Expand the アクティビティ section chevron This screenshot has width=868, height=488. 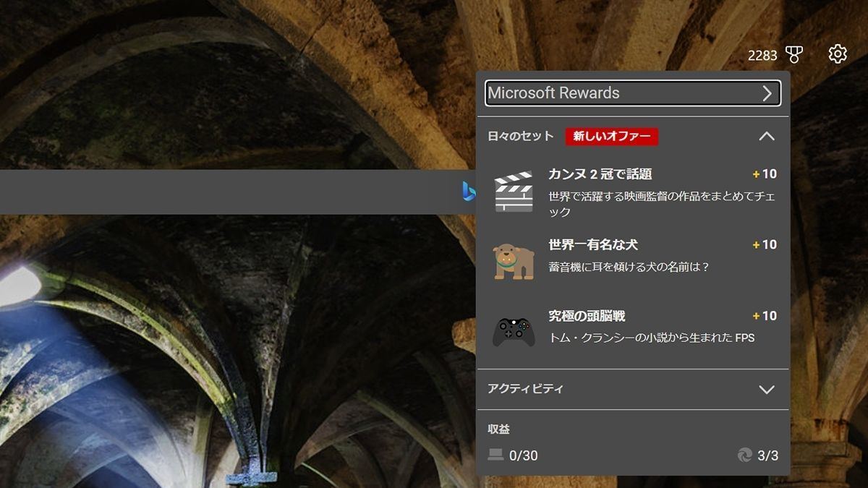(x=767, y=390)
